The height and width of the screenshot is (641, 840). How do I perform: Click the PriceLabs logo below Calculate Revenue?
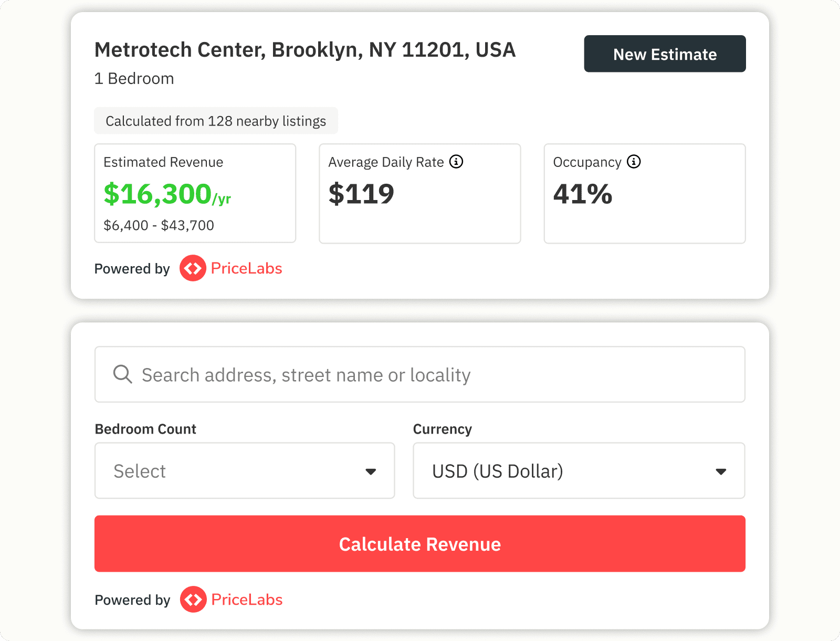pos(231,600)
